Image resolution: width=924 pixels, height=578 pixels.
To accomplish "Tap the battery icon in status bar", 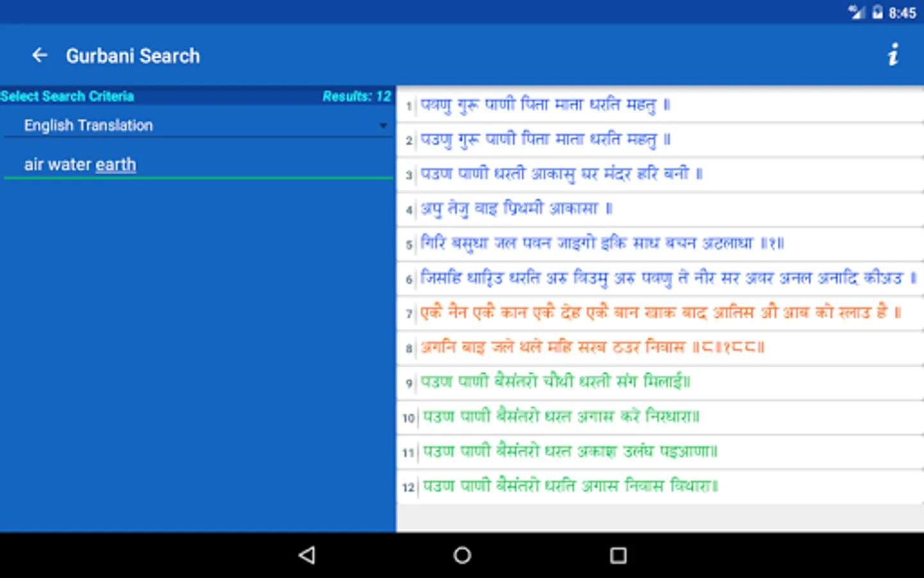I will 877,12.
